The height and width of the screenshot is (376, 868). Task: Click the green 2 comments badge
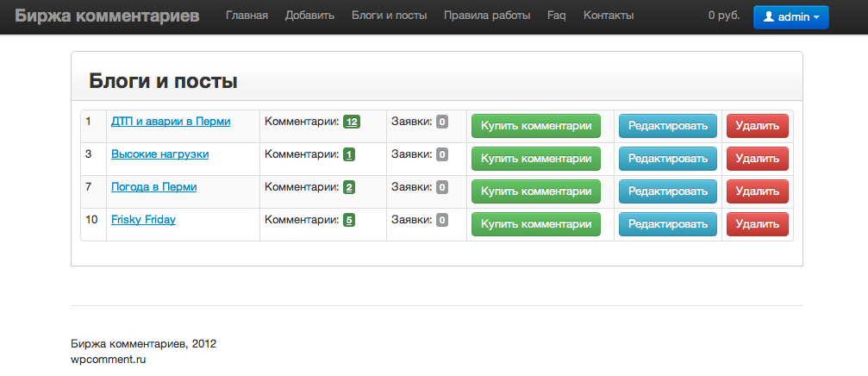(349, 188)
